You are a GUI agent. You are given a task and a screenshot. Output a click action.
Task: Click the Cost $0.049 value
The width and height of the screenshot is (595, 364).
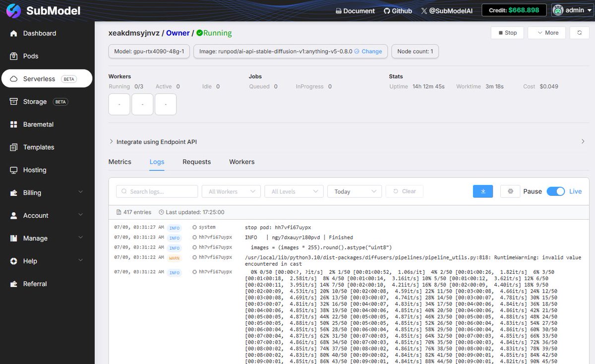(x=549, y=86)
